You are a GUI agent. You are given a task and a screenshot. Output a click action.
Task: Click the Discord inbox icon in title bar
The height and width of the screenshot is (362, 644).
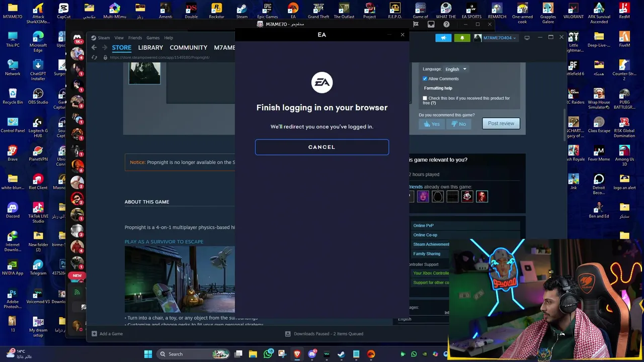point(431,24)
